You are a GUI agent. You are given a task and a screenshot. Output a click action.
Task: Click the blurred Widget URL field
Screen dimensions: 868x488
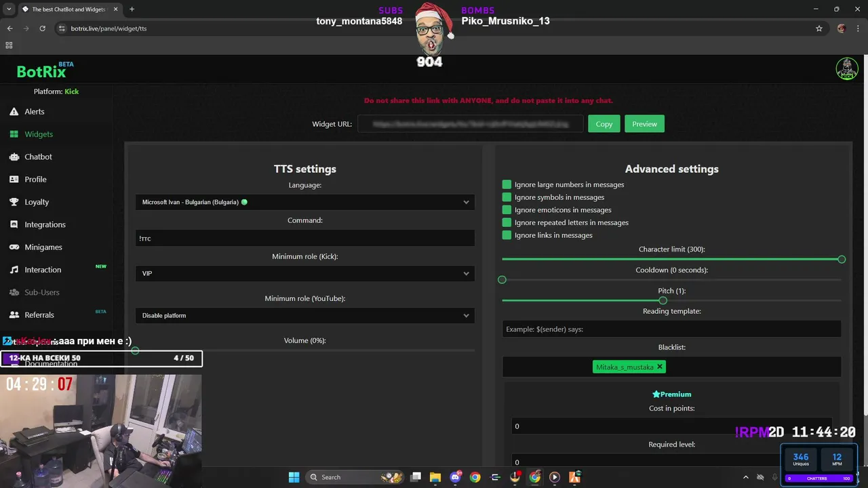tap(471, 124)
